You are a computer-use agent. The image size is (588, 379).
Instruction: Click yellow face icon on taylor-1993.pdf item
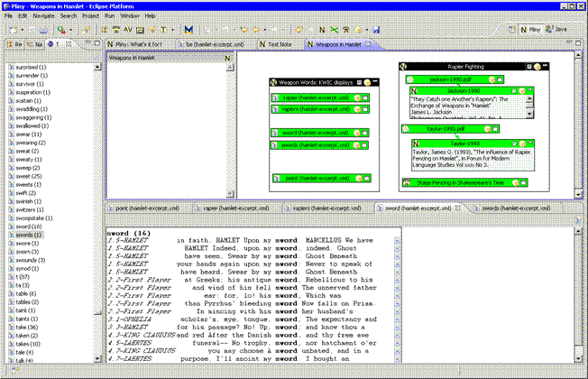click(x=488, y=129)
